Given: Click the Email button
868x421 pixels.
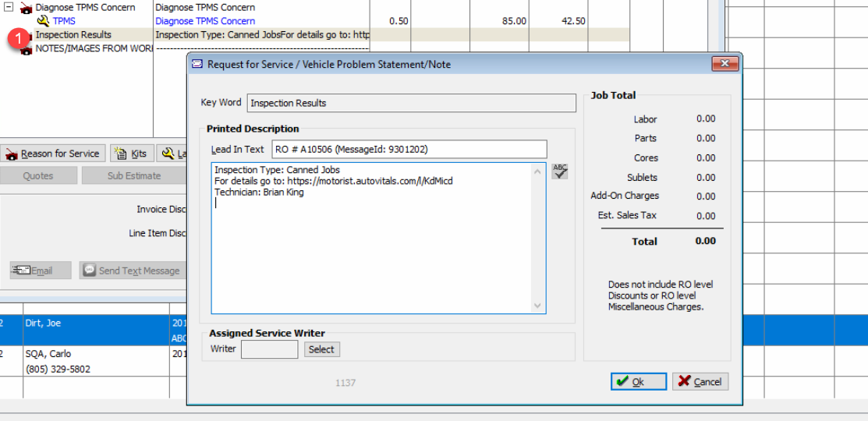Looking at the screenshot, I should click(x=41, y=271).
